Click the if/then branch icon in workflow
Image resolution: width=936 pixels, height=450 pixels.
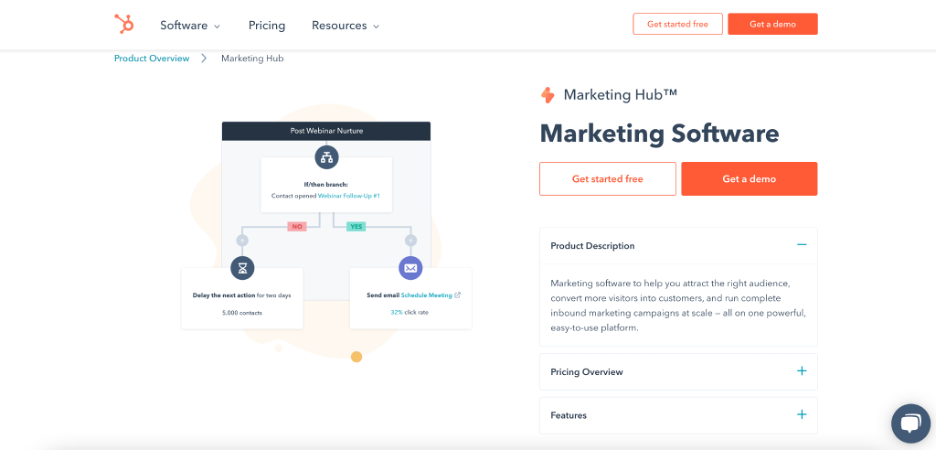coord(327,158)
